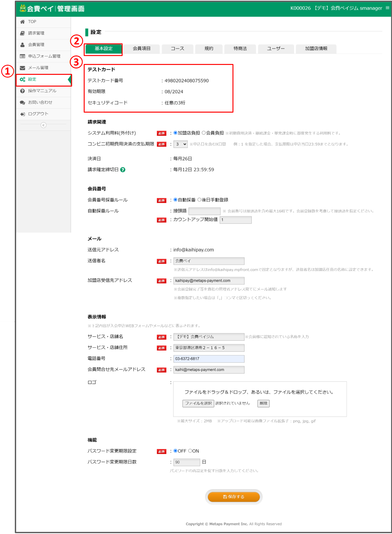Click the 送信者名 input field
The height and width of the screenshot is (534, 392).
(209, 261)
